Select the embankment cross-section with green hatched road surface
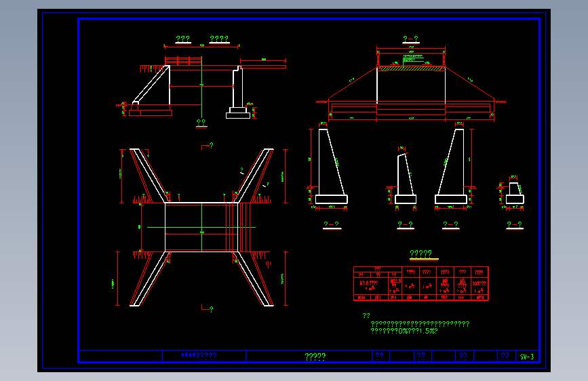588x381 pixels. (x=411, y=84)
